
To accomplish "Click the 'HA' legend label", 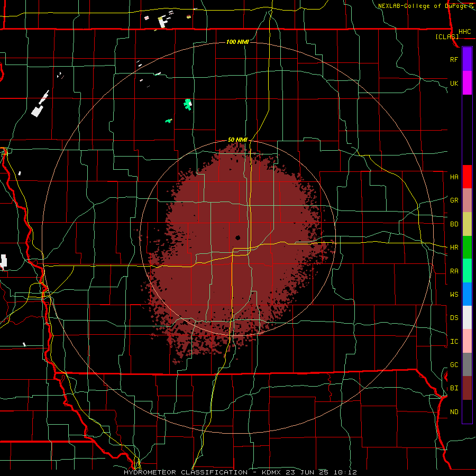I will [454, 177].
